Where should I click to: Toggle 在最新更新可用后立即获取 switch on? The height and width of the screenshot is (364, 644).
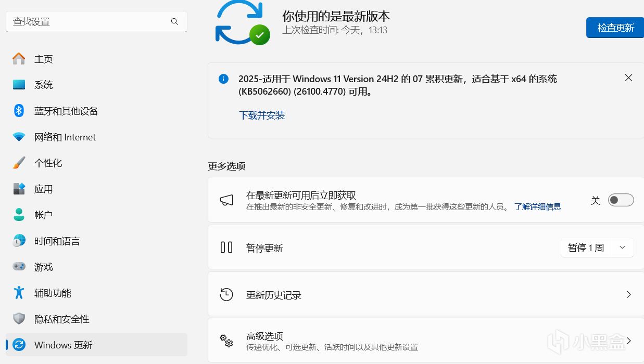pos(621,200)
